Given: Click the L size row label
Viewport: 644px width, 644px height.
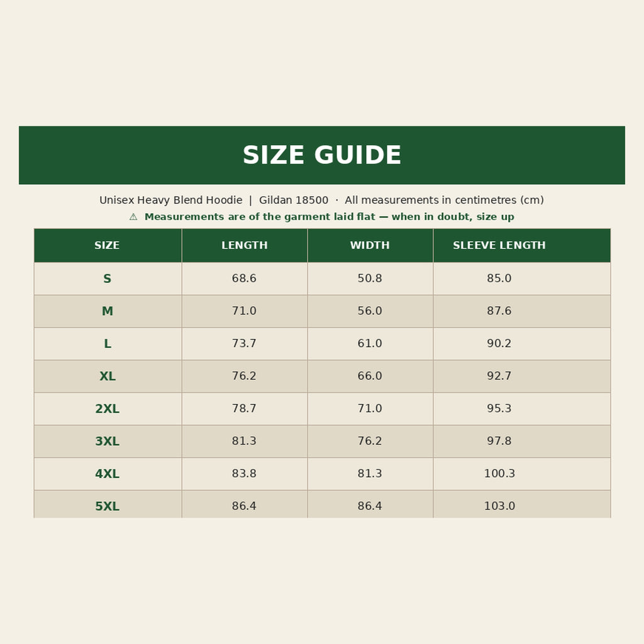Looking at the screenshot, I should (x=107, y=343).
